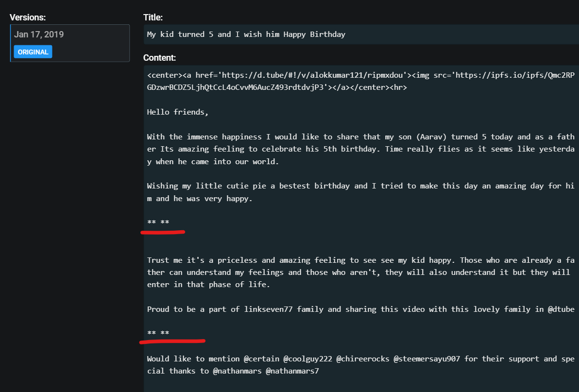Click the Content: heading label

159,58
